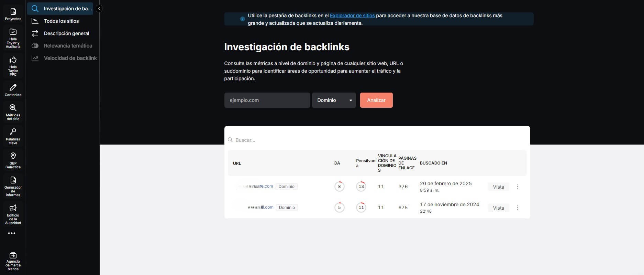Open options menu for November 2024 row
Image resolution: width=644 pixels, height=275 pixels.
[x=517, y=208]
